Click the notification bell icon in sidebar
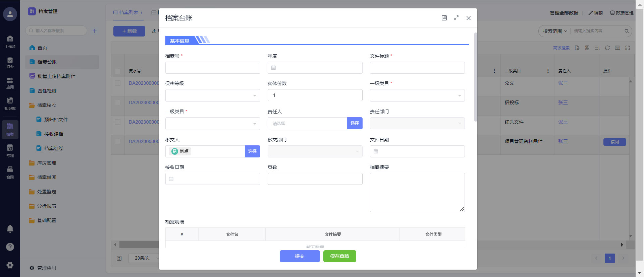Screen dimensions: 644x277 point(10,229)
